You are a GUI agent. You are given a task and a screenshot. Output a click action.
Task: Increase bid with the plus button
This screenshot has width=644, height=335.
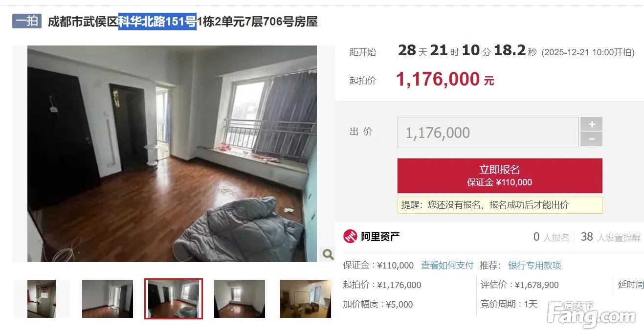click(x=591, y=124)
